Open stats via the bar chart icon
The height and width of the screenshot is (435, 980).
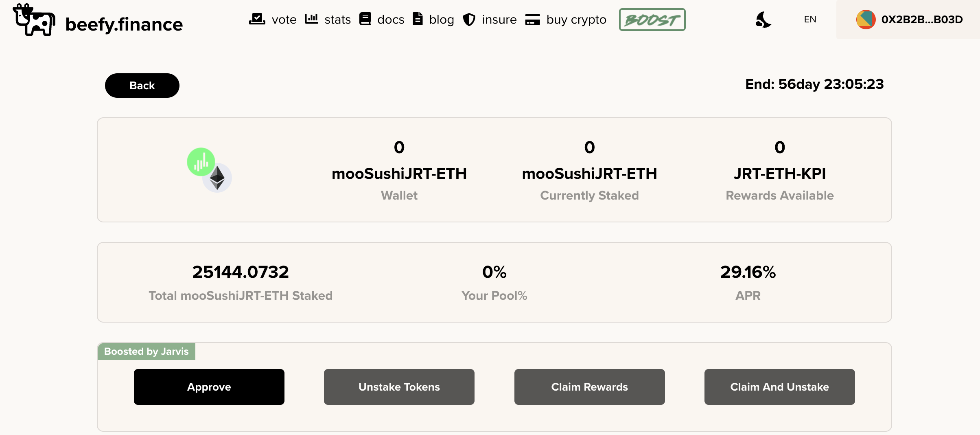pyautogui.click(x=311, y=18)
